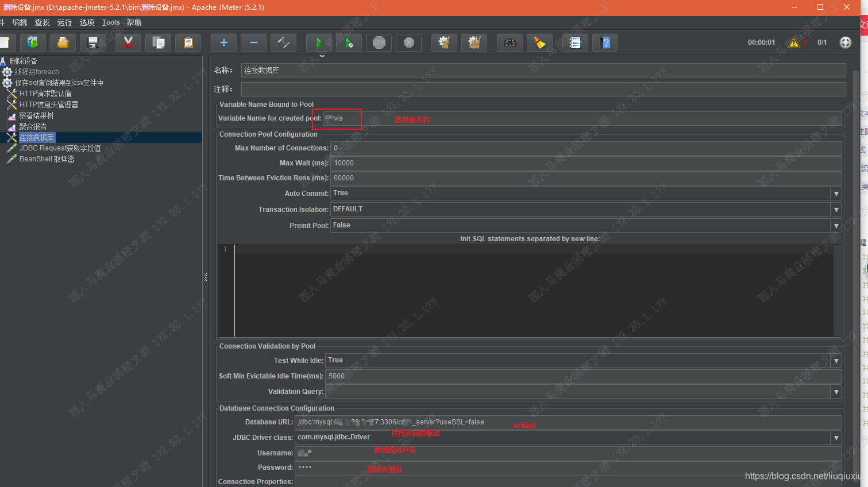Click Variable Name for created pool field
The height and width of the screenshot is (487, 868).
(x=582, y=118)
